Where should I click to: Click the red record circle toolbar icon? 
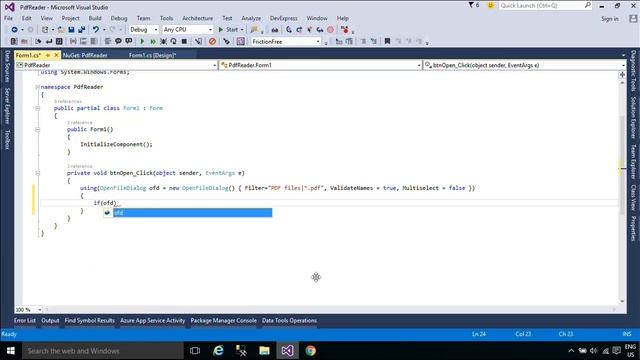click(331, 30)
